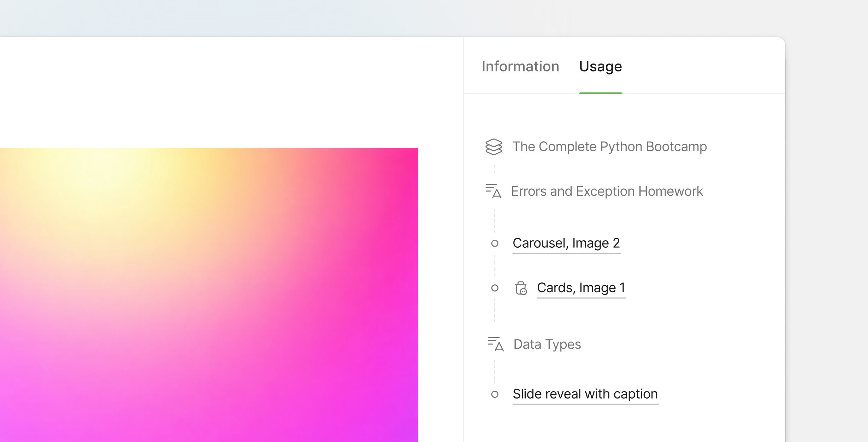Select the Usage tab
Image resolution: width=868 pixels, height=442 pixels.
[x=600, y=66]
